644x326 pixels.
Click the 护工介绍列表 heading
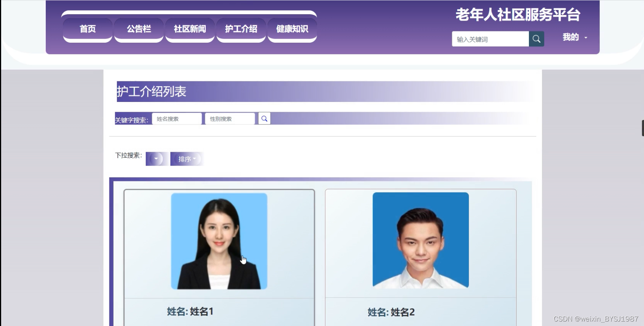pos(151,91)
